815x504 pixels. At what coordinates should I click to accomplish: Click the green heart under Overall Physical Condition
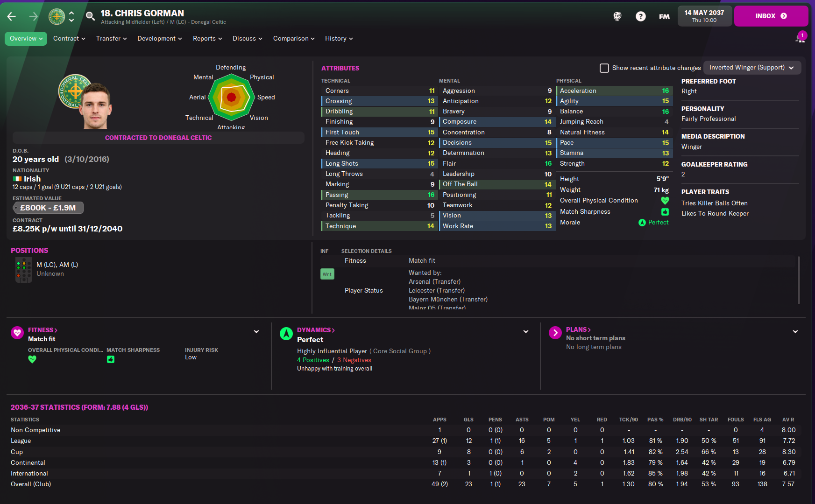coord(32,359)
